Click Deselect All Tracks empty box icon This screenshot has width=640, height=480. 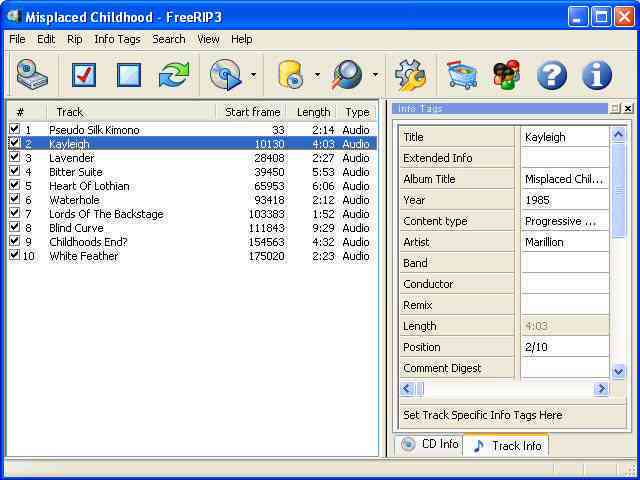(x=129, y=75)
